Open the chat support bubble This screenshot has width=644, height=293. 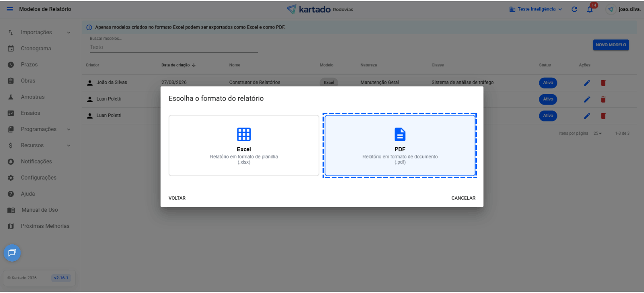click(x=12, y=253)
